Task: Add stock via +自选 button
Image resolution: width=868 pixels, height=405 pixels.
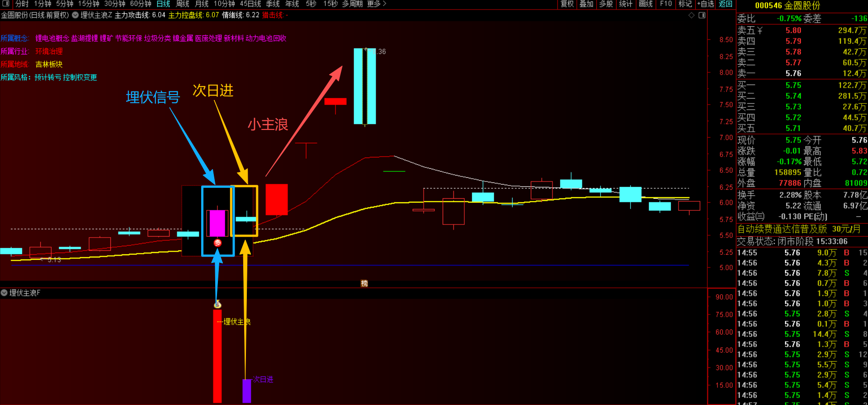Action: pos(706,4)
